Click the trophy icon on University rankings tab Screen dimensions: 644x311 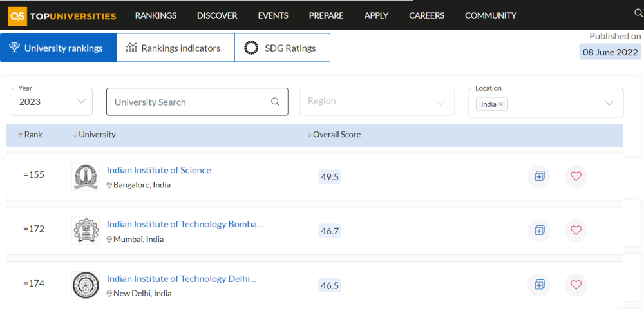point(14,48)
